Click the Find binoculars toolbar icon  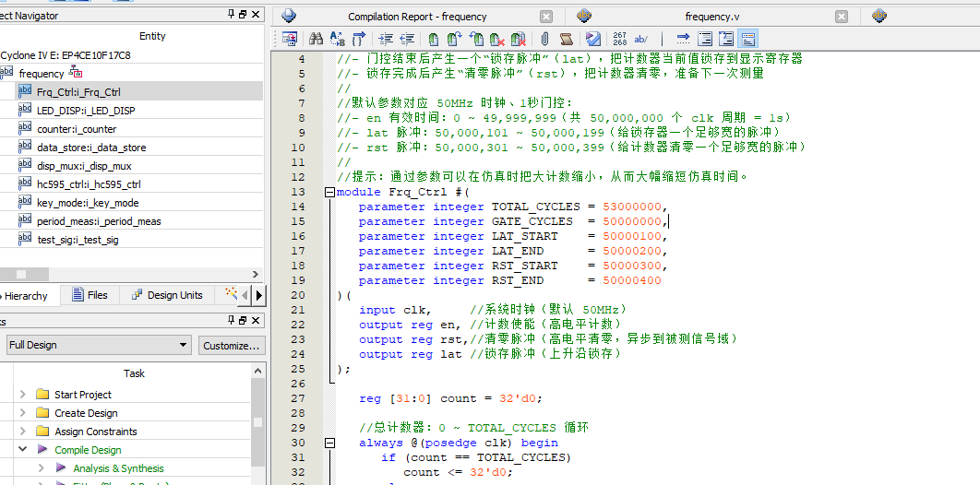click(317, 39)
